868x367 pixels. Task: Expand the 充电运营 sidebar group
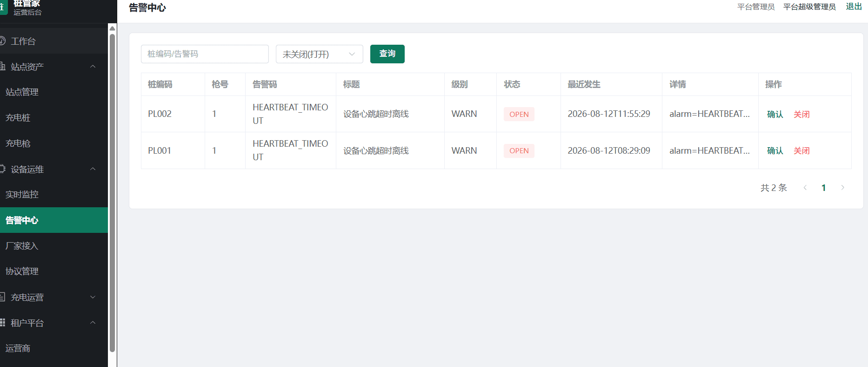tap(54, 297)
